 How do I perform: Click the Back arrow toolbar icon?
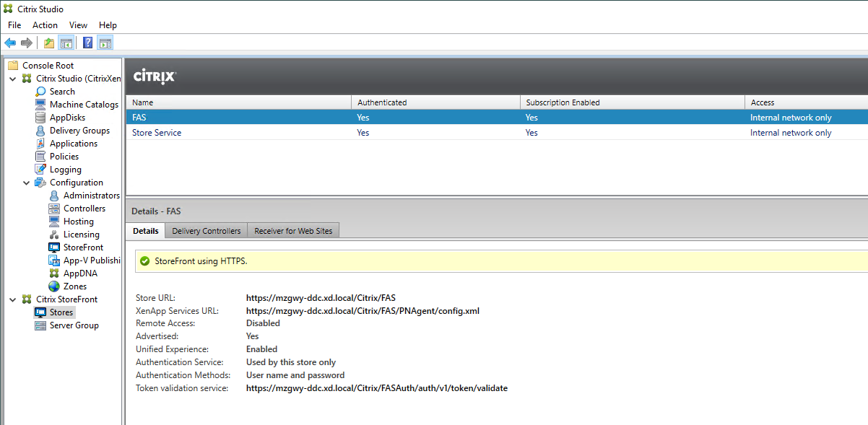[x=10, y=43]
